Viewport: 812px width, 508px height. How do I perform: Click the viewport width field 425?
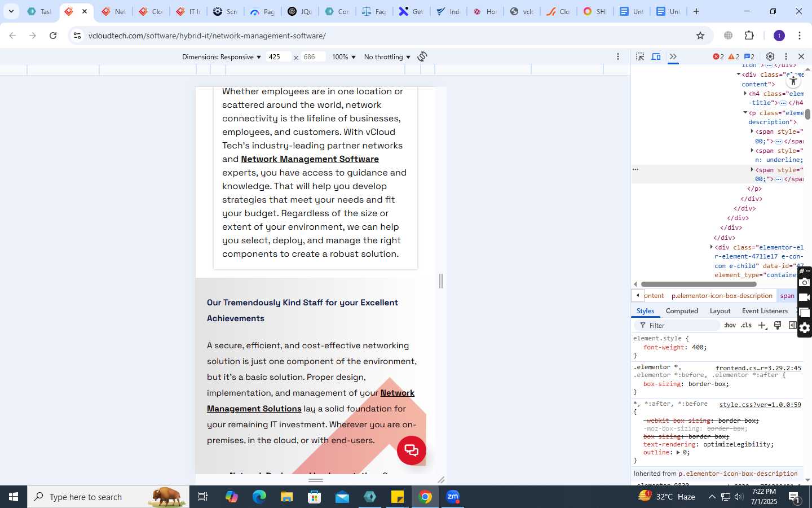coord(279,57)
